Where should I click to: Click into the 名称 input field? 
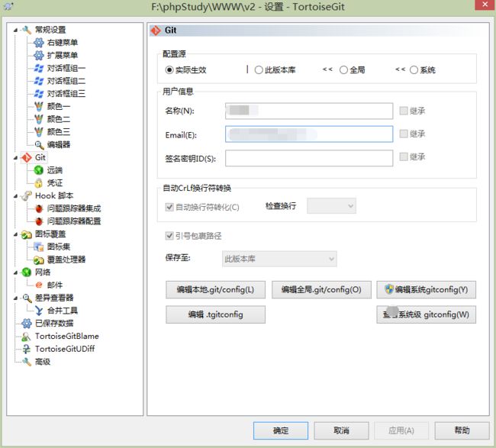(x=309, y=111)
